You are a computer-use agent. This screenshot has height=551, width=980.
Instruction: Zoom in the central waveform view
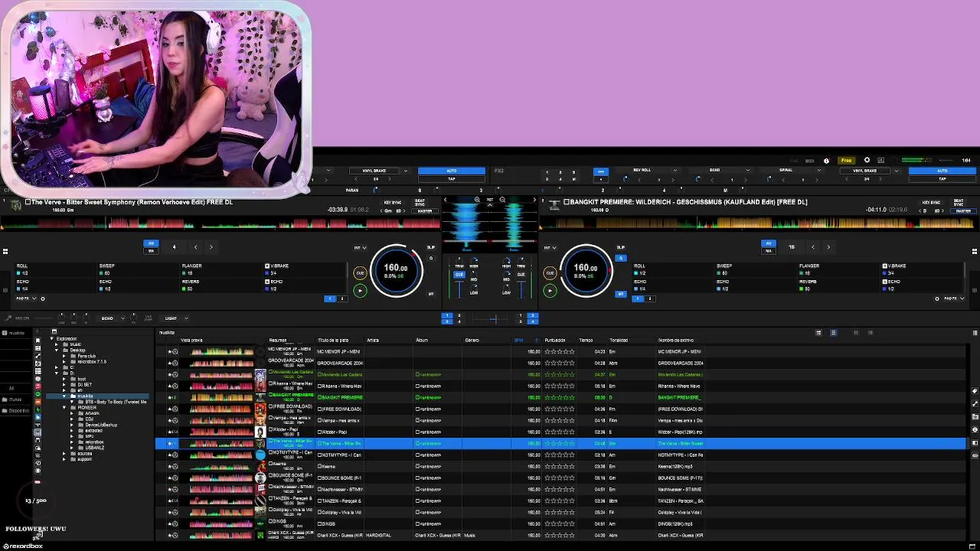477,200
